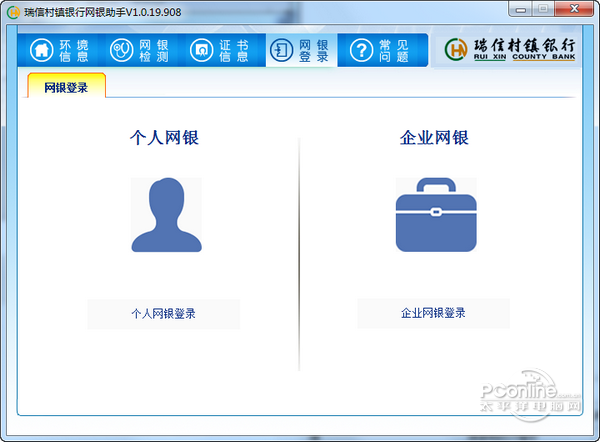Click the window title 瑞信村镇银行网银助手V1.0.19.908
The image size is (600, 442).
click(x=103, y=12)
